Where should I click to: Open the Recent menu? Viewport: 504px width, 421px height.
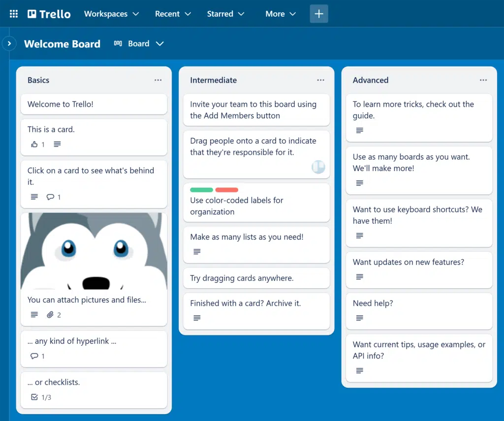173,14
